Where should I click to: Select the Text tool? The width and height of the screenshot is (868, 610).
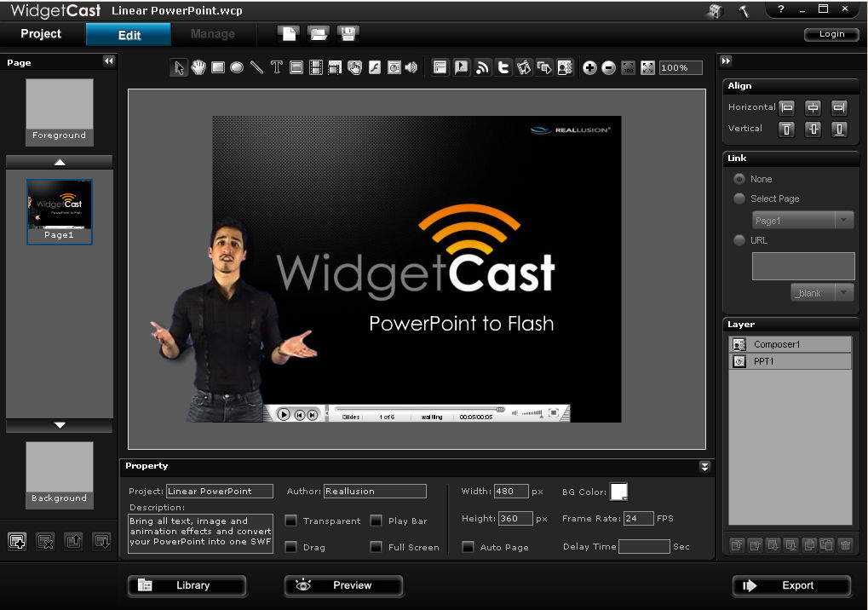point(277,68)
